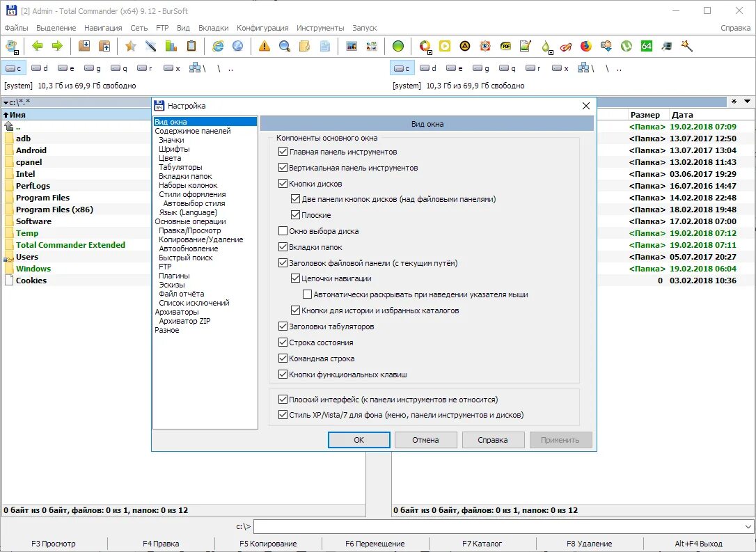Click the green 64 icon in toolbar
This screenshot has height=552, width=756.
[647, 46]
